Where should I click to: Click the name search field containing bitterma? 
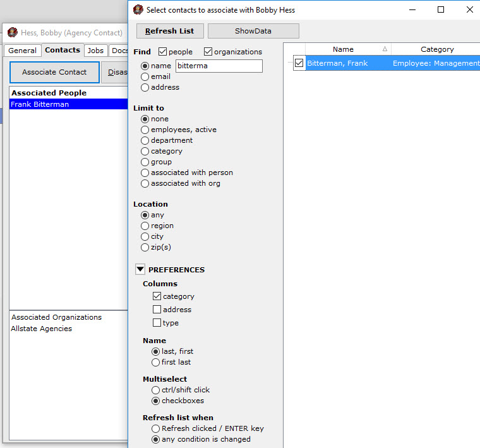[219, 66]
